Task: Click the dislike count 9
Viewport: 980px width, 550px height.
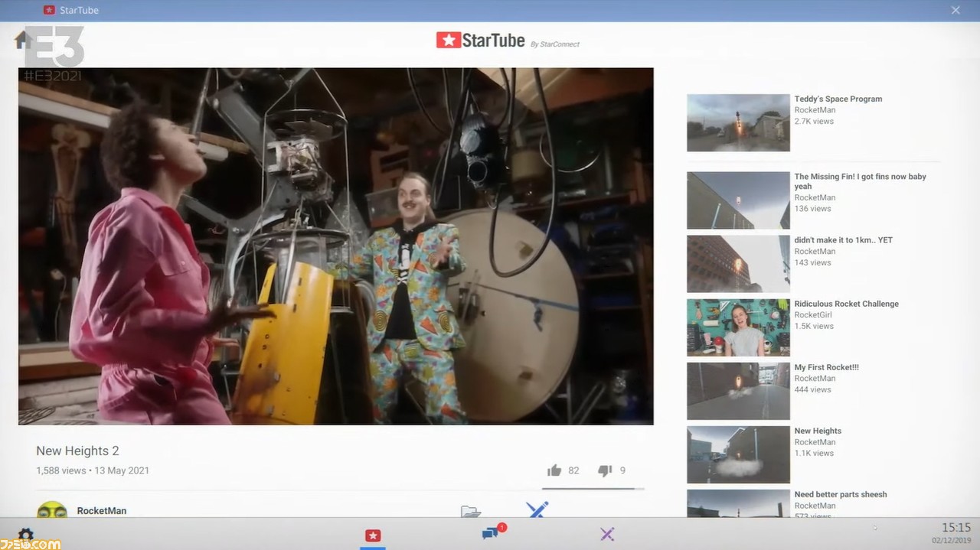Action: pyautogui.click(x=622, y=470)
